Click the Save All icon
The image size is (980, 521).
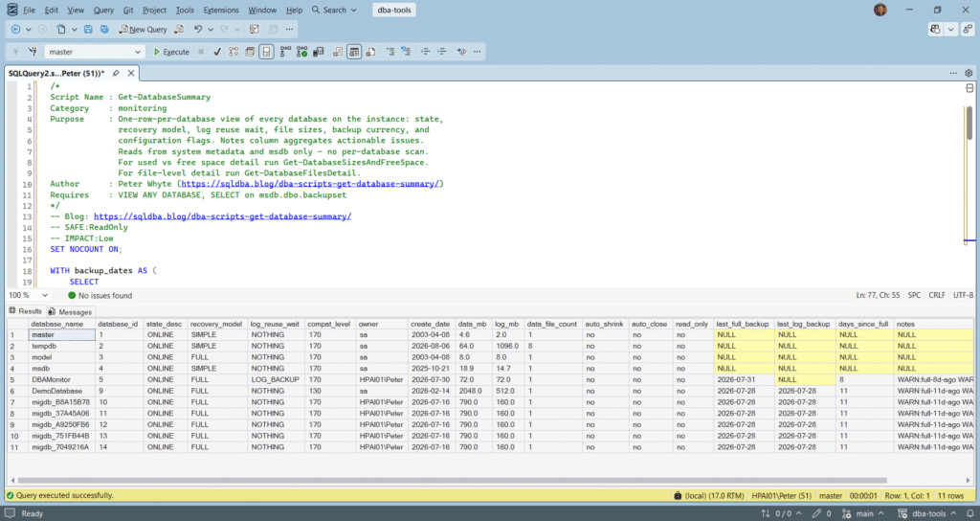click(104, 30)
